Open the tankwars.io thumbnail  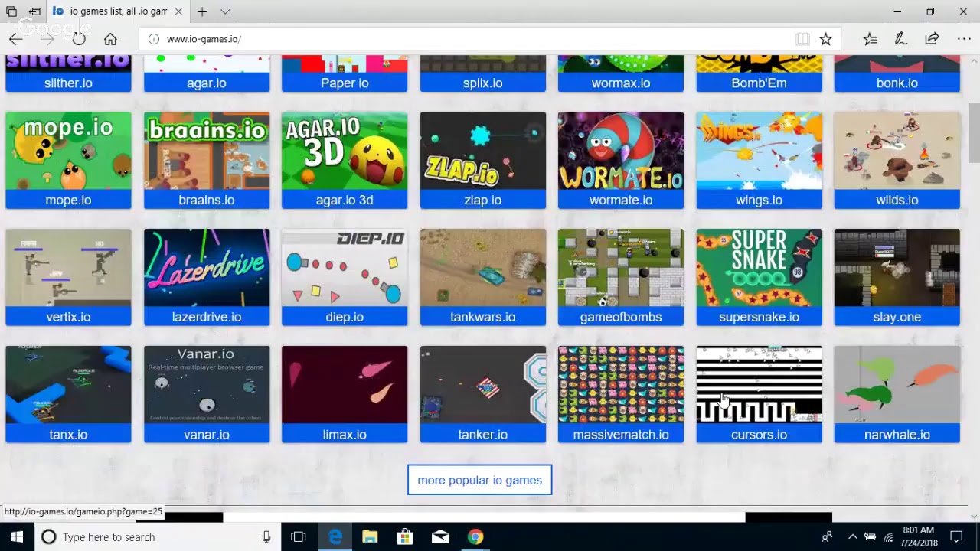[483, 268]
